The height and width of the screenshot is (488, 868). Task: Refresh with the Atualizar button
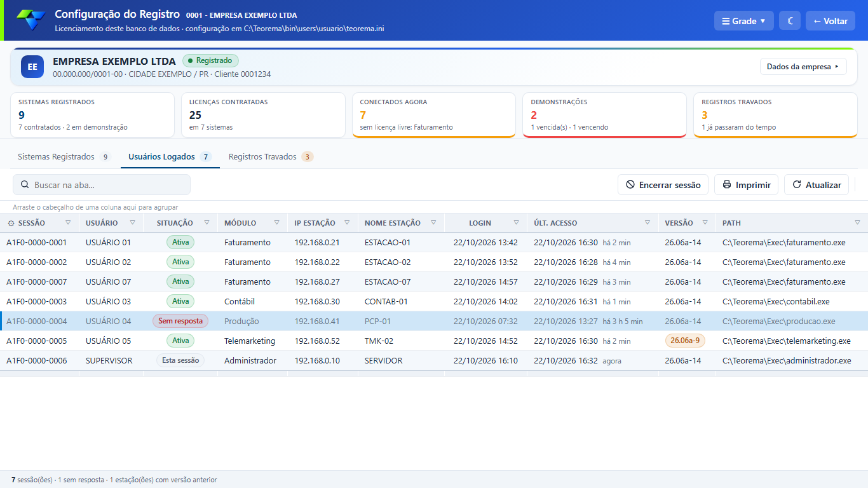(817, 185)
